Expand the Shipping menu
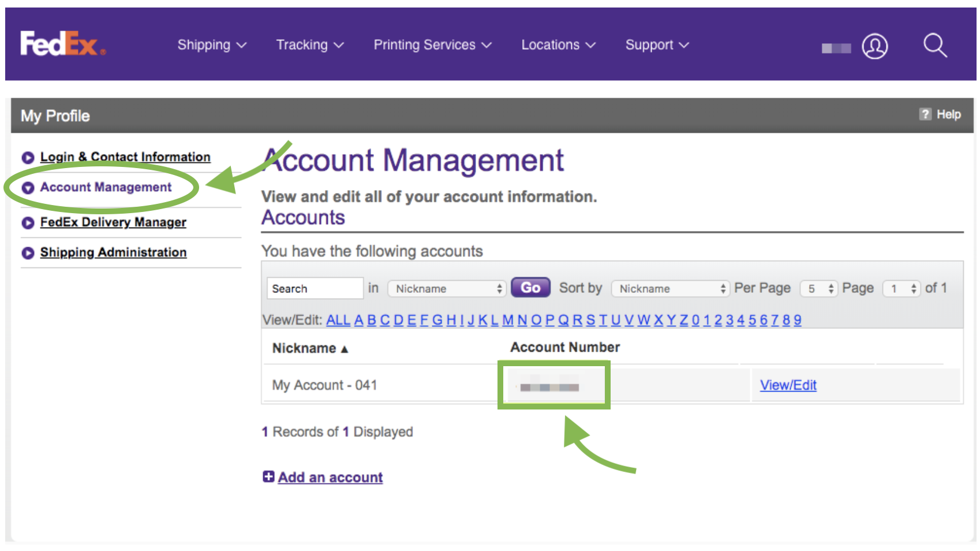 [212, 45]
